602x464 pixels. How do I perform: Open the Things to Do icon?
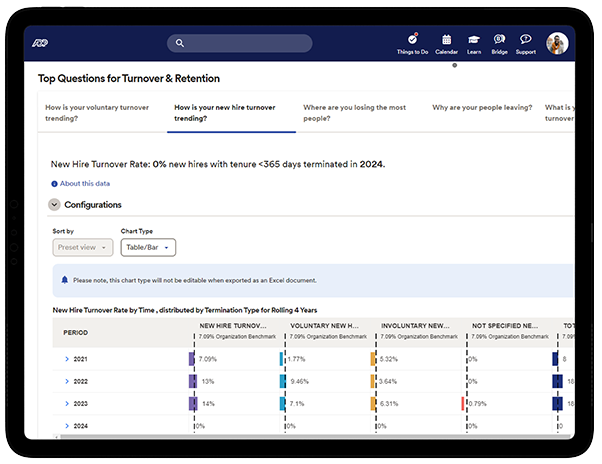(x=412, y=40)
